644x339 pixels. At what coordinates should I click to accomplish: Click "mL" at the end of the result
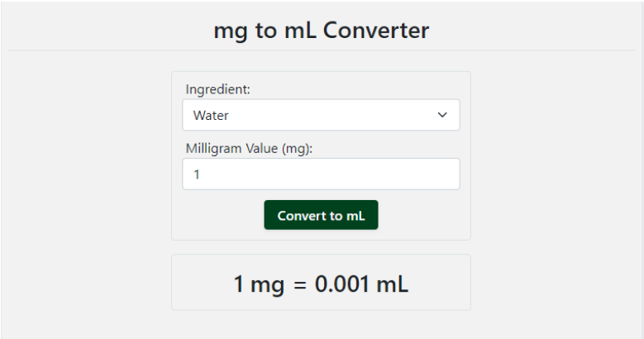tap(393, 284)
